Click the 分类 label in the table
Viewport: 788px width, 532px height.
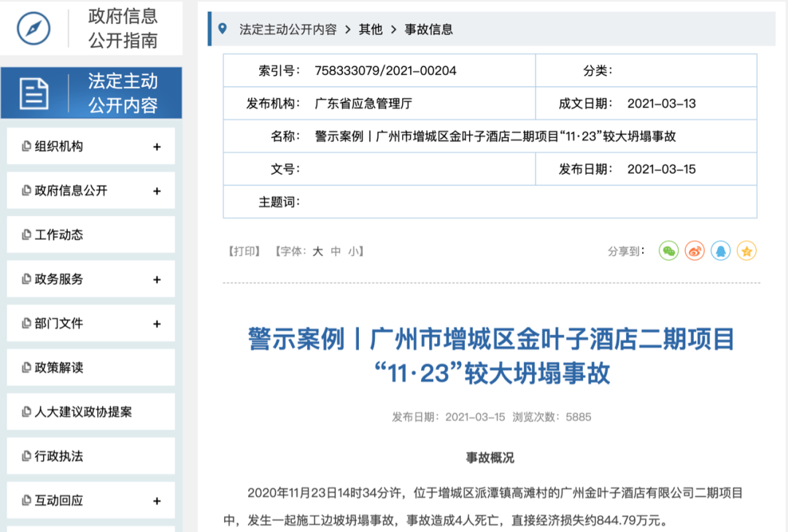coord(598,71)
